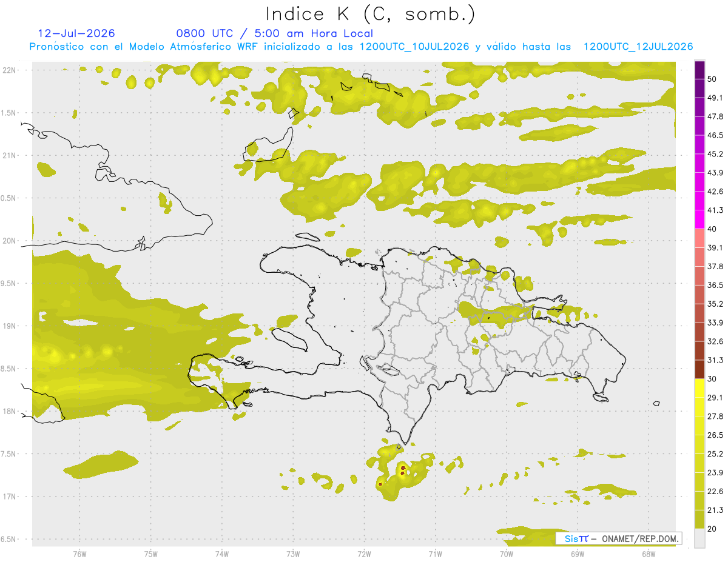The image size is (728, 562).
Task: Click the initialization time "1200UTC_10JUL2026"
Action: (x=414, y=47)
